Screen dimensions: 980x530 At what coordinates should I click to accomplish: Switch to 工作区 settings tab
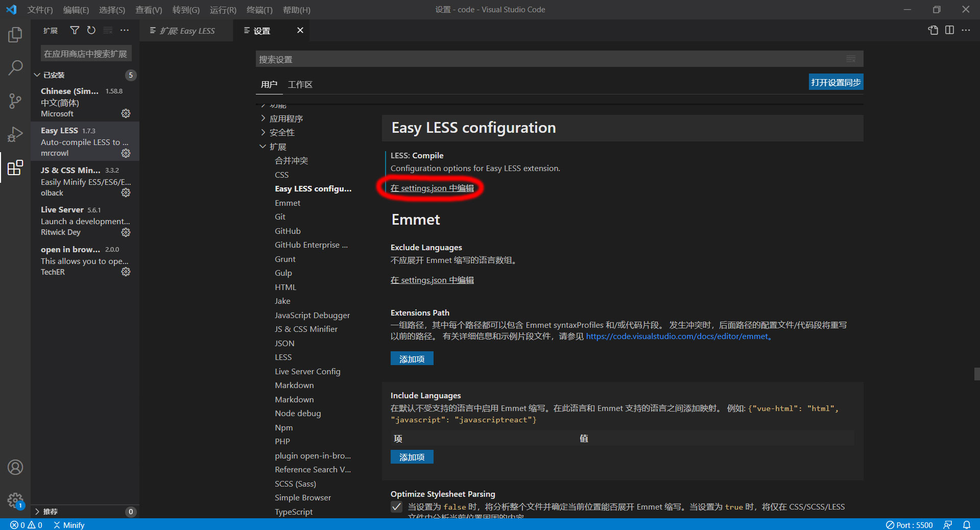coord(300,85)
